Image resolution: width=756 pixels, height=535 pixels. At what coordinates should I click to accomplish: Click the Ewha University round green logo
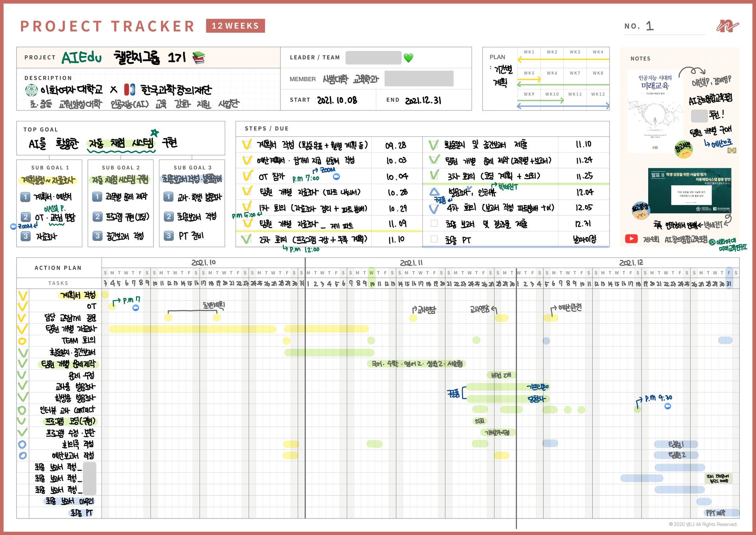point(31,90)
